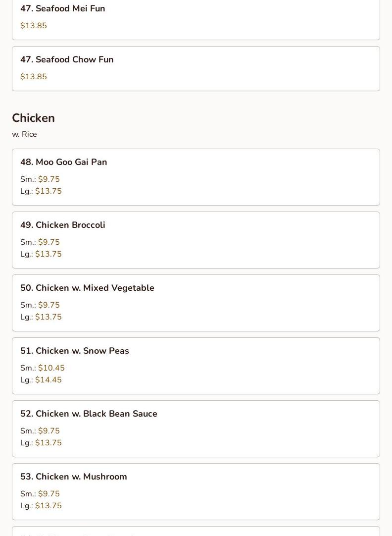Select the 51. Chicken w. Snow Peas item
This screenshot has width=392, height=536.
[x=74, y=351]
